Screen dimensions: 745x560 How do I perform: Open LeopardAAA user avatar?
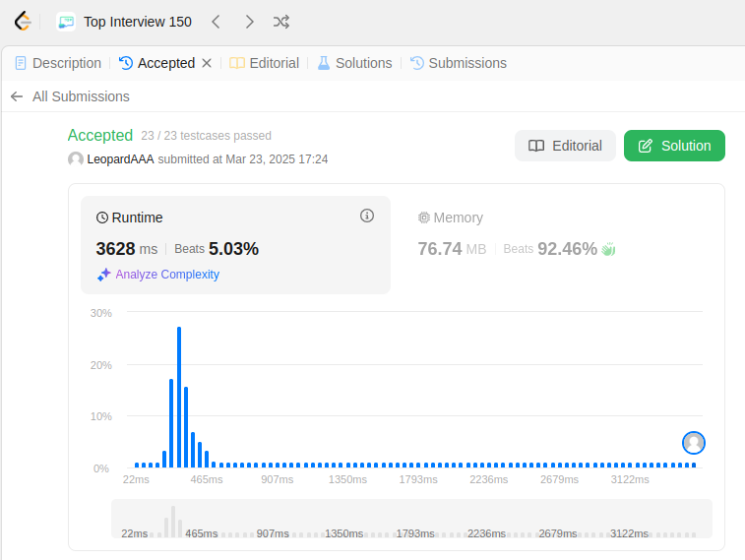pos(76,159)
